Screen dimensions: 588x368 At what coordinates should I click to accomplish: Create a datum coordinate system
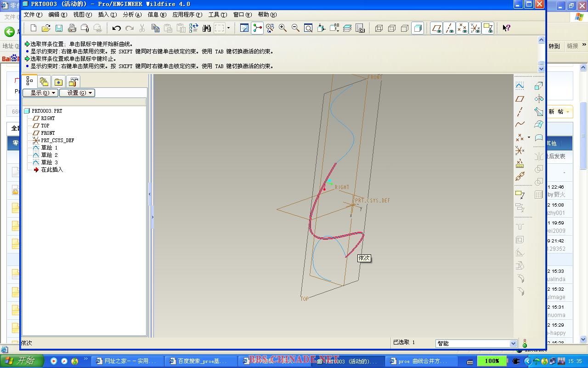click(x=520, y=150)
